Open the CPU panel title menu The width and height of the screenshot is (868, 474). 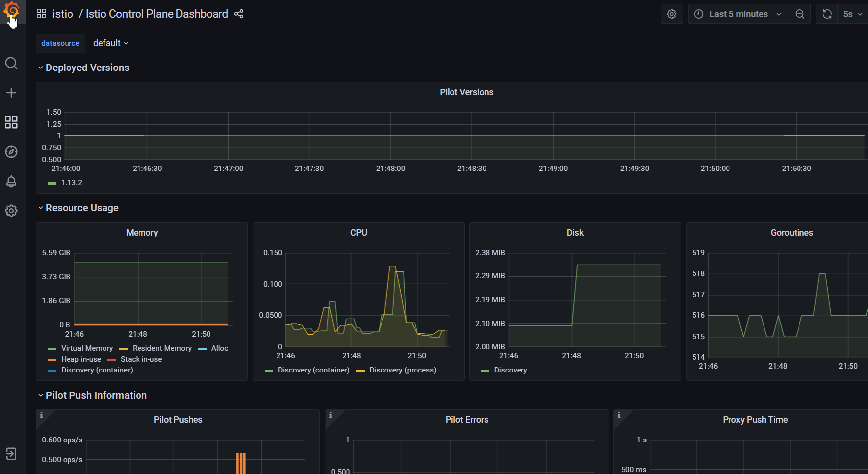359,233
